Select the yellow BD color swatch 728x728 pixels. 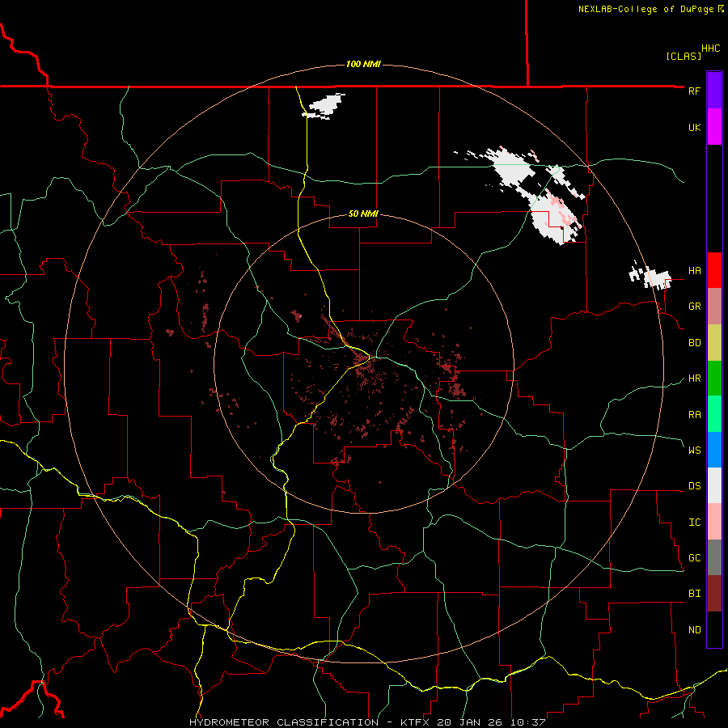[714, 343]
